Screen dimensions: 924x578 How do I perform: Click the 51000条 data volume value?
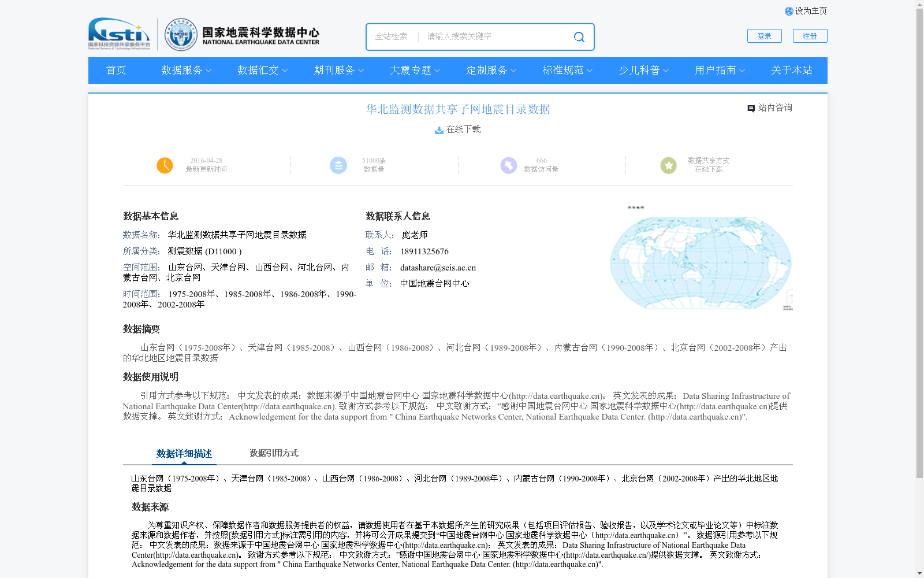[x=374, y=161]
